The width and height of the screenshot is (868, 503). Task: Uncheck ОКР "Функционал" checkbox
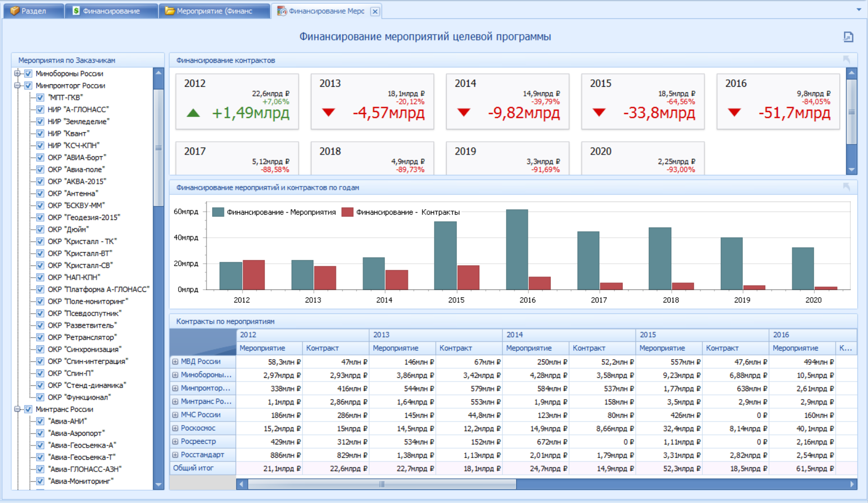pos(41,397)
